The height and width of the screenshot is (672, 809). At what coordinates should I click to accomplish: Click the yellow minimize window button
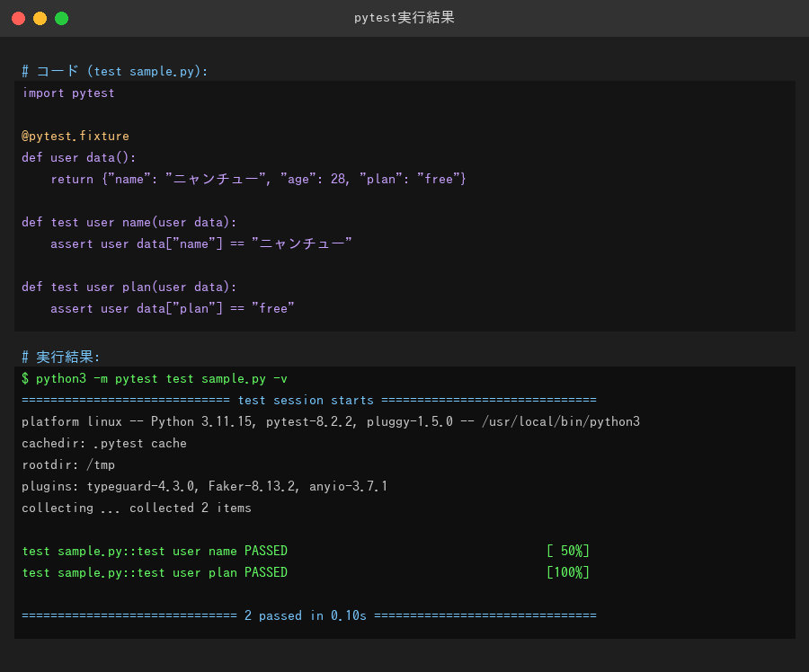(40, 19)
